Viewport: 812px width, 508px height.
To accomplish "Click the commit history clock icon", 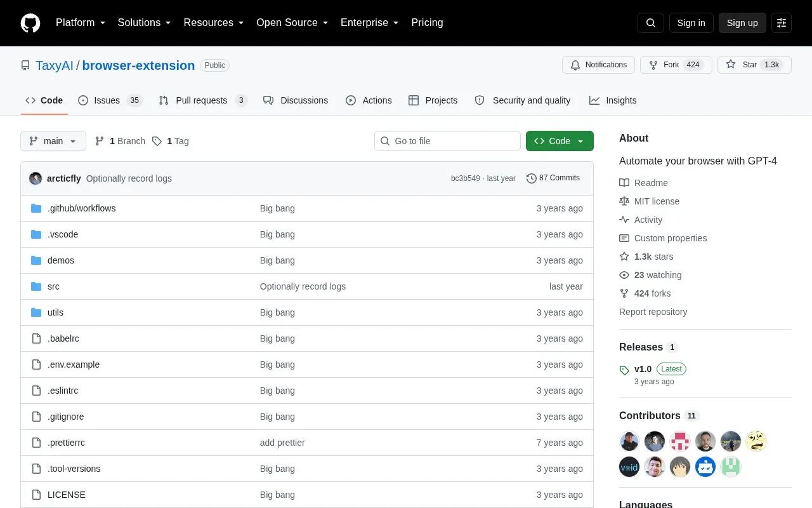I will (532, 178).
